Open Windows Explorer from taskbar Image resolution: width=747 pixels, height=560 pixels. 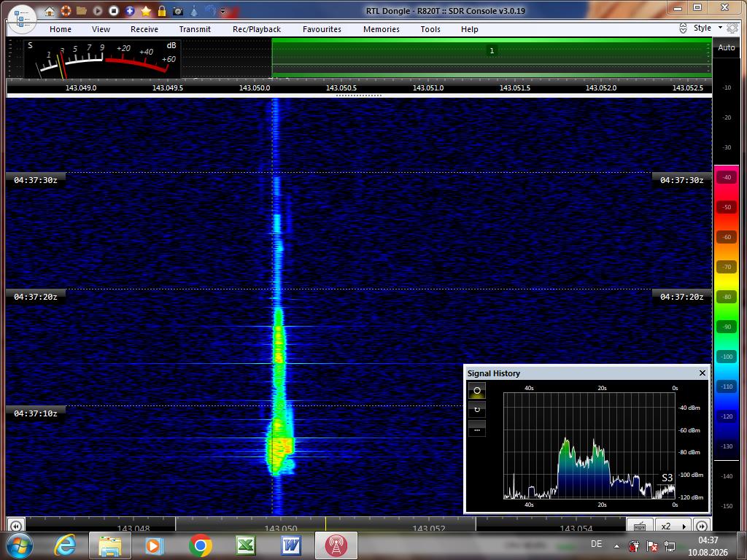(110, 545)
